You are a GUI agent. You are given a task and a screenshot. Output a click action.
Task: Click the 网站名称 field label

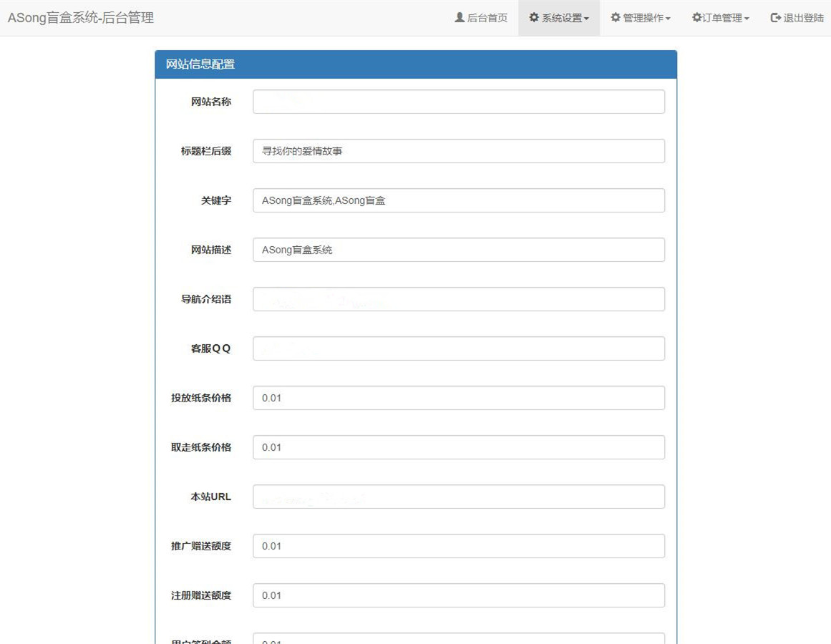pyautogui.click(x=211, y=102)
